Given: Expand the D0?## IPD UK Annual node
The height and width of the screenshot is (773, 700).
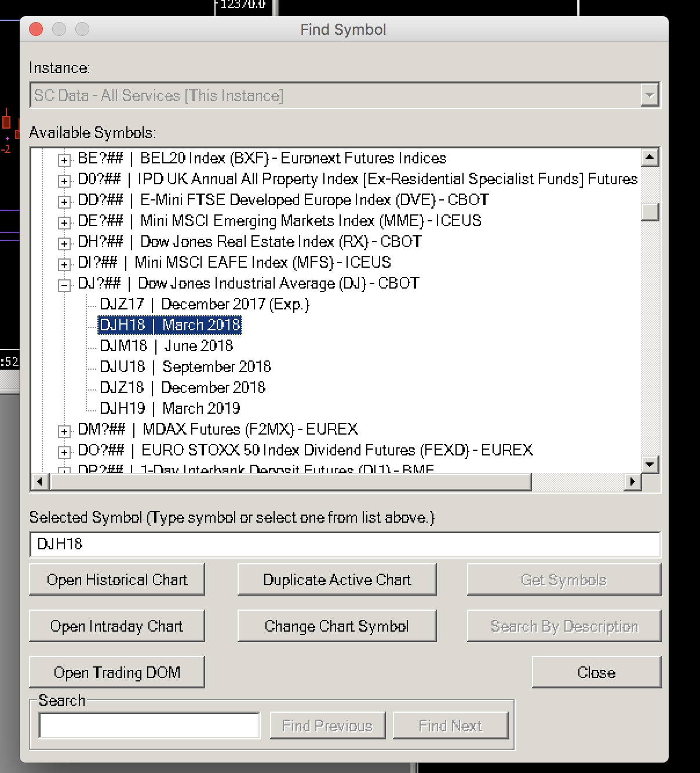Looking at the screenshot, I should (x=64, y=181).
